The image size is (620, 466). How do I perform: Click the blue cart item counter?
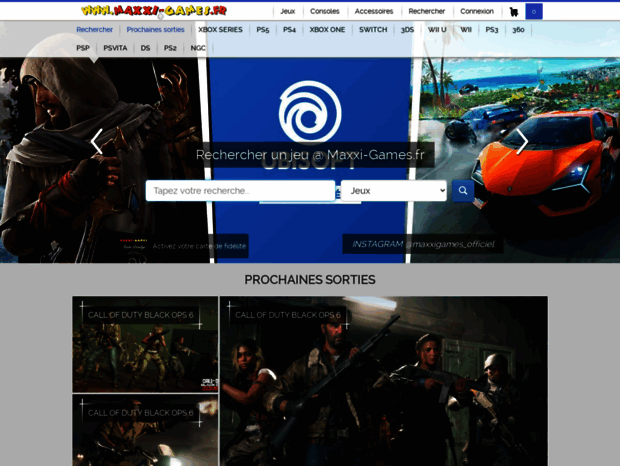tap(534, 11)
